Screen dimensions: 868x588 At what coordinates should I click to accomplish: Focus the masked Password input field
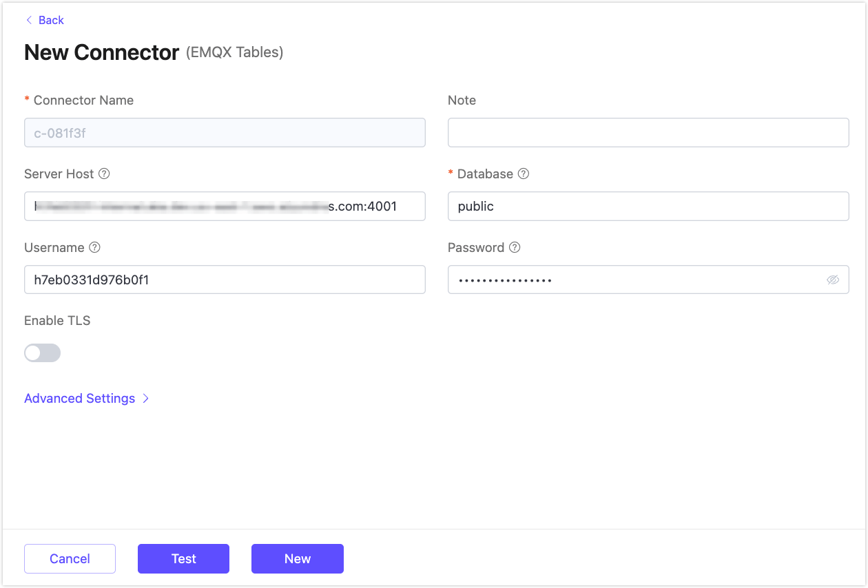(634, 280)
